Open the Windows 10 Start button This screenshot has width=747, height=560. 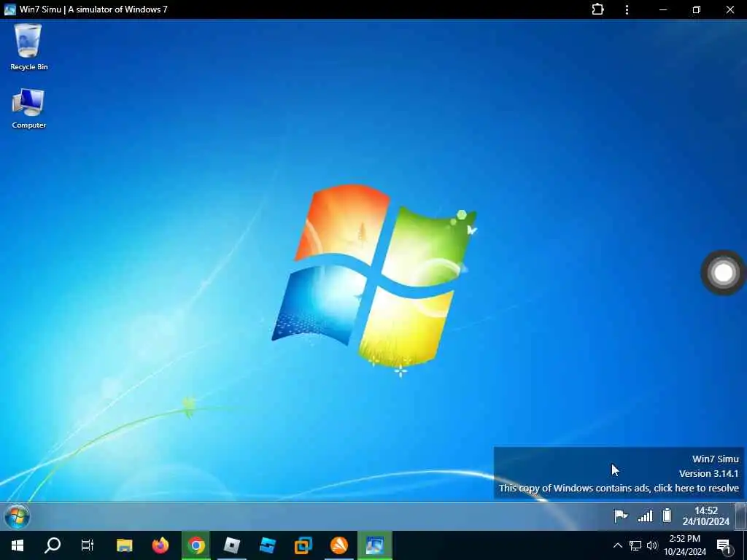(x=18, y=545)
